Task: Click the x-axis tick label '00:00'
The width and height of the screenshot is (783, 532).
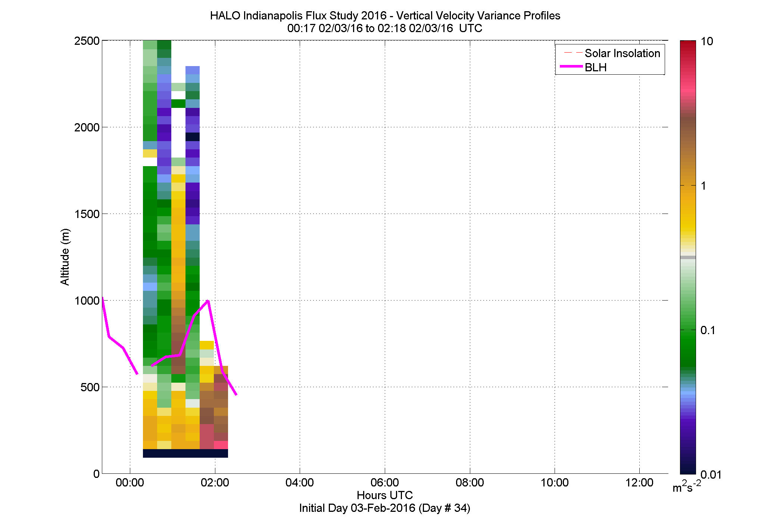Action: (x=130, y=483)
